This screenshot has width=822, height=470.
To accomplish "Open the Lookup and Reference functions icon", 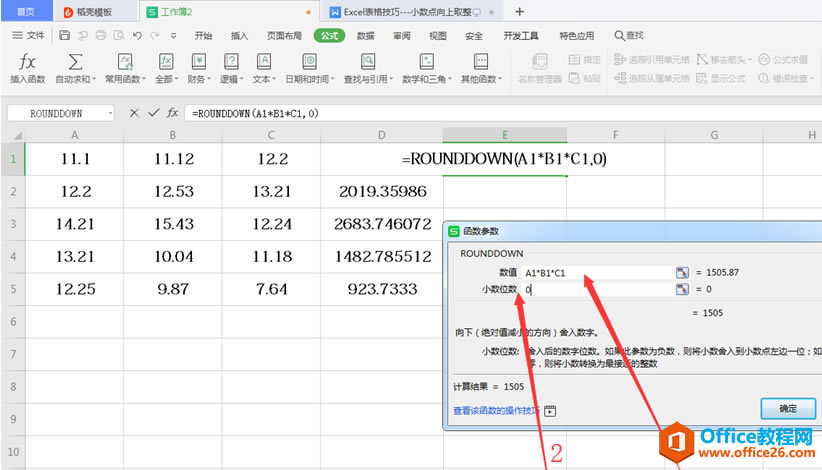I will 368,62.
